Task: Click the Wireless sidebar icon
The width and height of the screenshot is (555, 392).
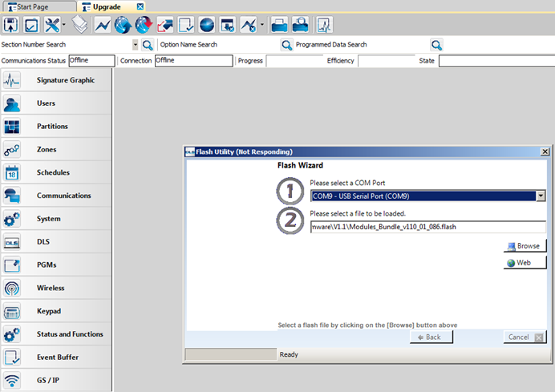Action: [12, 289]
